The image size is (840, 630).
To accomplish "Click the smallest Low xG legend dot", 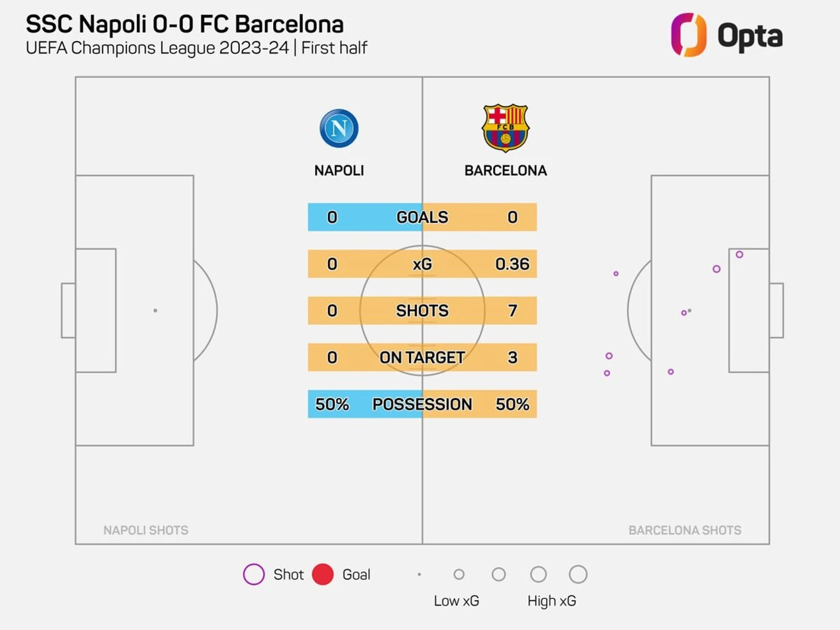I will coord(419,574).
